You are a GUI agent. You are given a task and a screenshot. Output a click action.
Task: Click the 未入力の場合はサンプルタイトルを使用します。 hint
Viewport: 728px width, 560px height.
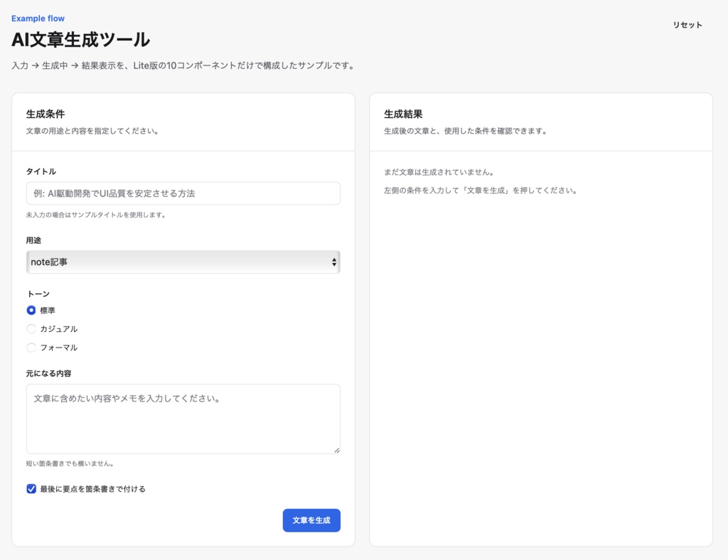click(96, 215)
